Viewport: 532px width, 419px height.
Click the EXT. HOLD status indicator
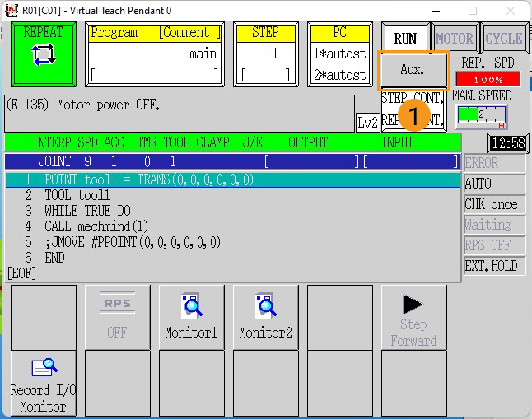(494, 266)
